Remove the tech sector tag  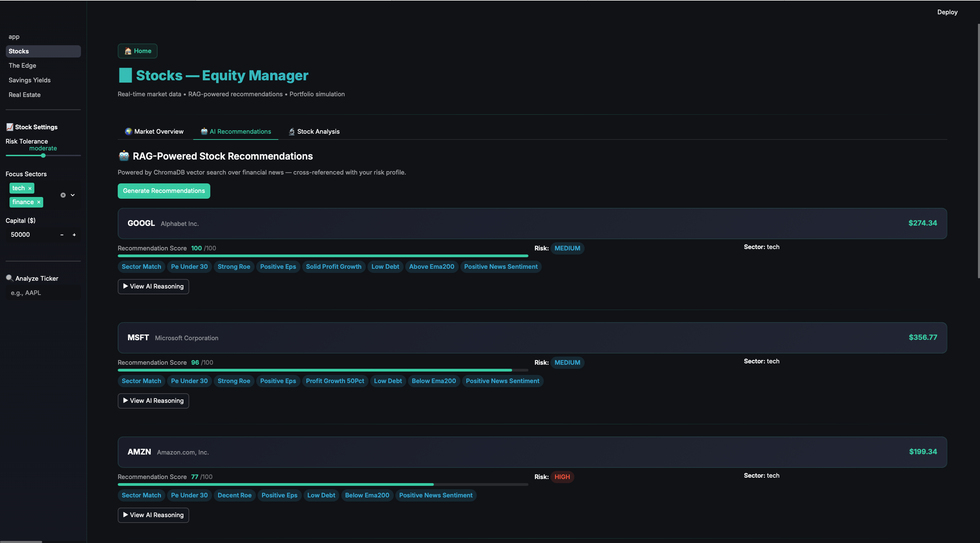[x=30, y=188]
